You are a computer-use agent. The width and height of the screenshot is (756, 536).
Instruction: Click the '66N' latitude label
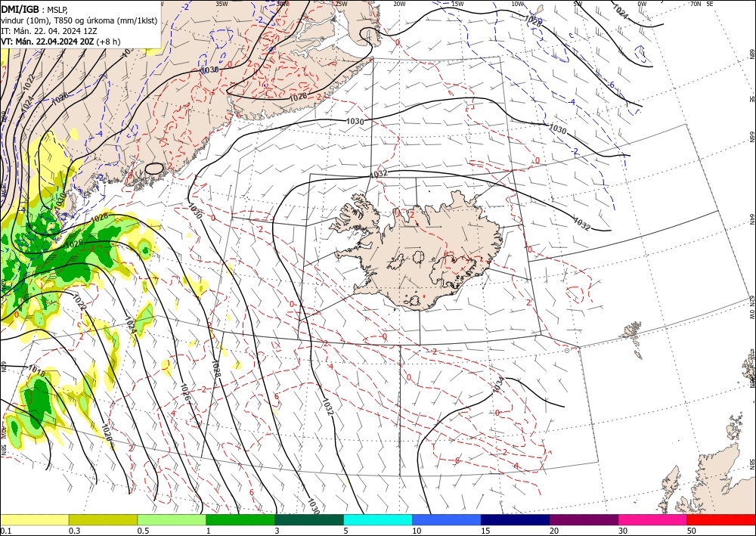pyautogui.click(x=751, y=137)
